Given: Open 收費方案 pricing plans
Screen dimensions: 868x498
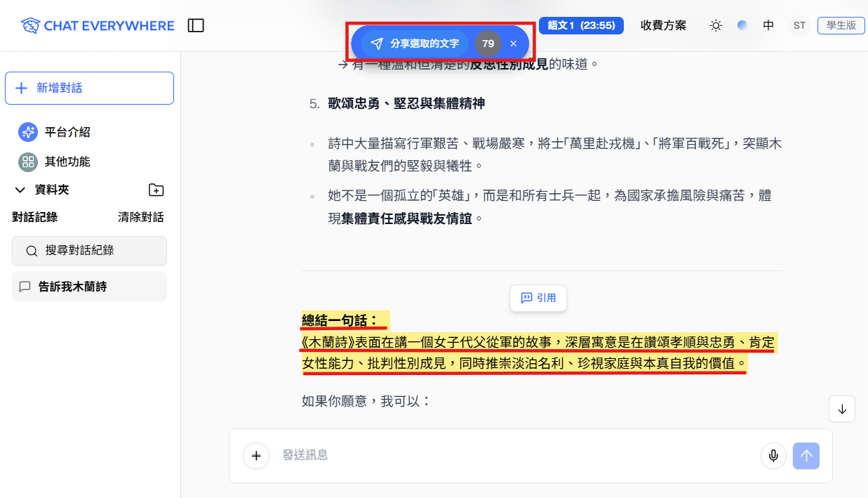Looking at the screenshot, I should tap(663, 26).
